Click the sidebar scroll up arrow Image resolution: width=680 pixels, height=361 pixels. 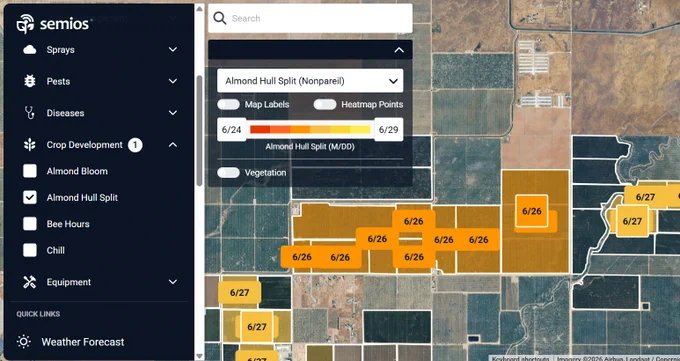(x=199, y=8)
